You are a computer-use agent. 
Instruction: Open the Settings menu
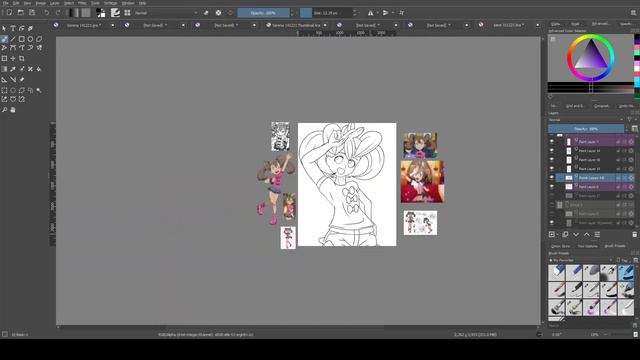click(x=110, y=3)
